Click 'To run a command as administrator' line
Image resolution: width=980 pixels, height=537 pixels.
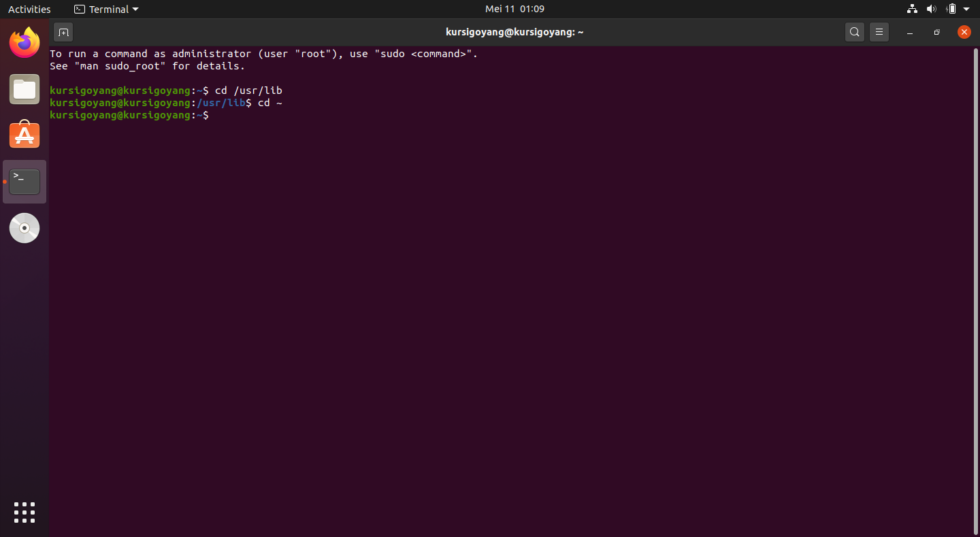tap(264, 54)
